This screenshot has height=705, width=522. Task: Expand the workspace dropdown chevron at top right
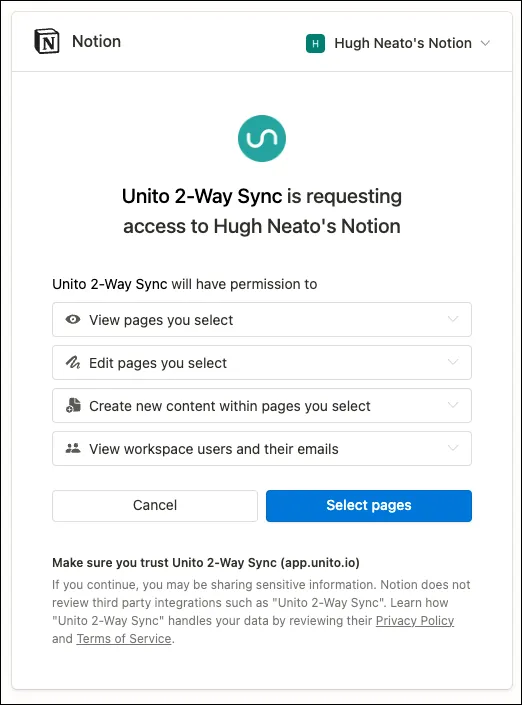(x=485, y=43)
